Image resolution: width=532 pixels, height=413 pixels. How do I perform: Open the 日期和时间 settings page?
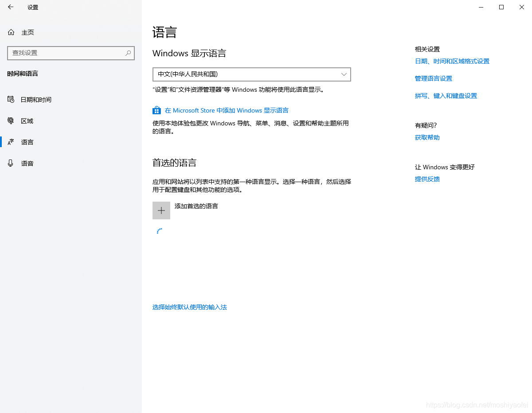[x=71, y=100]
